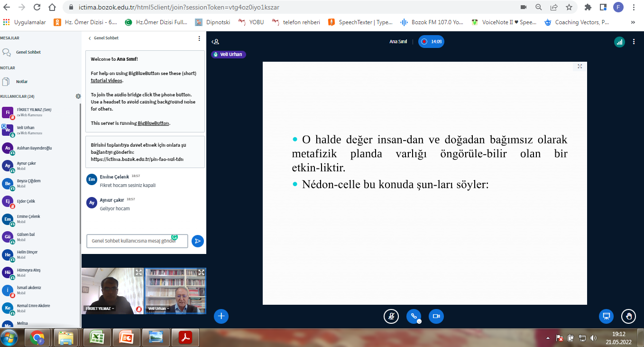Open the chat options three-dot menu
Viewport: 644px width, 347px height.
(199, 38)
